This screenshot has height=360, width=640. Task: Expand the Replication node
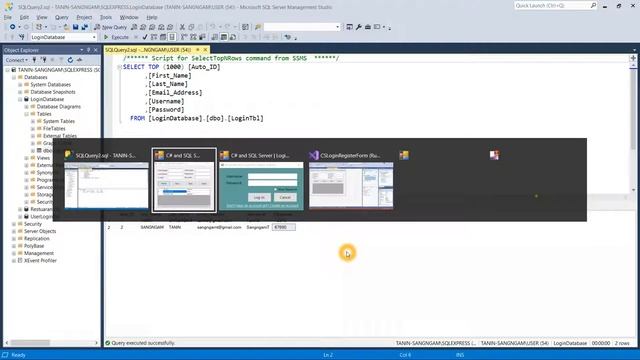click(14, 238)
